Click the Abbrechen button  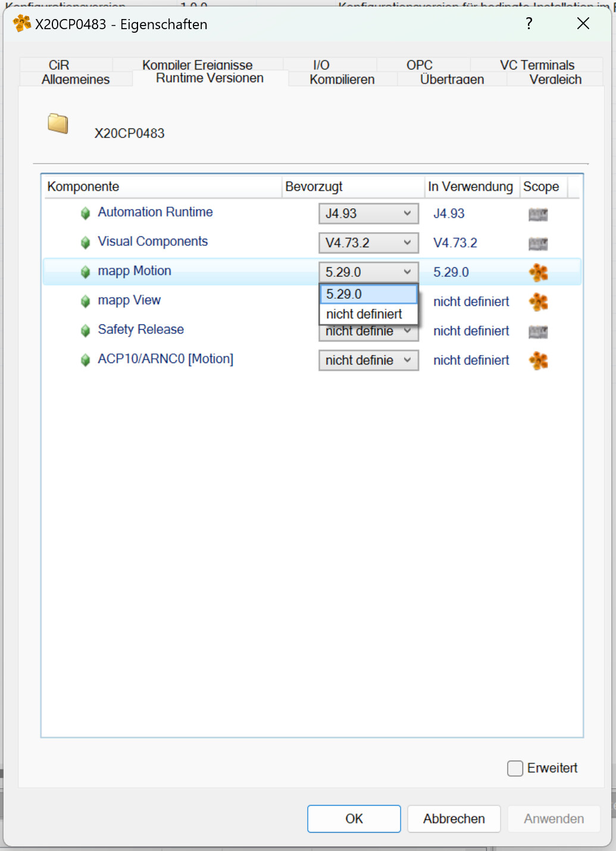[454, 819]
